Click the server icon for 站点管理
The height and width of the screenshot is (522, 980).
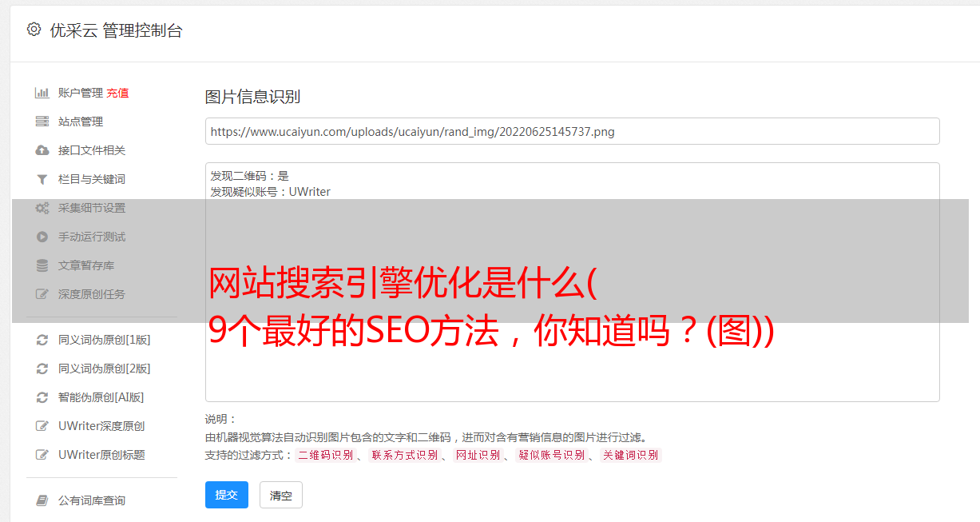(x=42, y=122)
